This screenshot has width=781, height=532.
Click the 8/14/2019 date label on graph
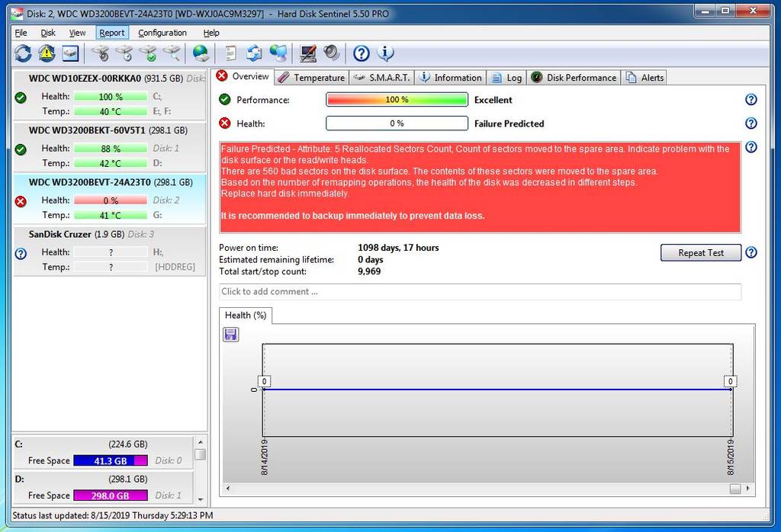point(265,457)
